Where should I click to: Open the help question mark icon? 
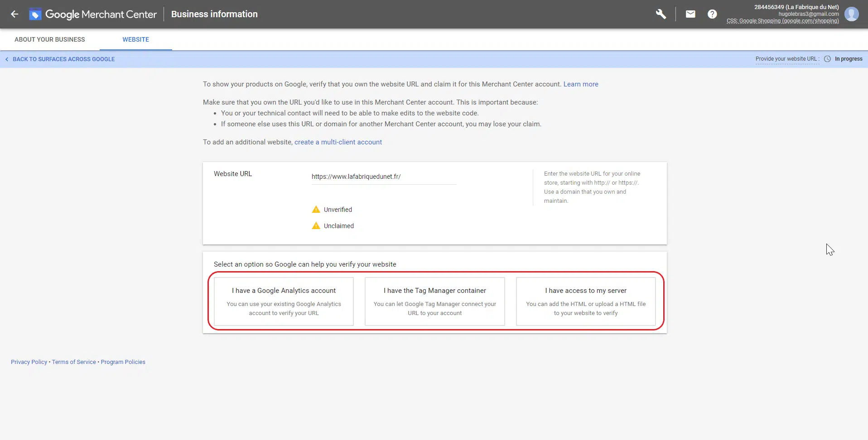pyautogui.click(x=712, y=14)
